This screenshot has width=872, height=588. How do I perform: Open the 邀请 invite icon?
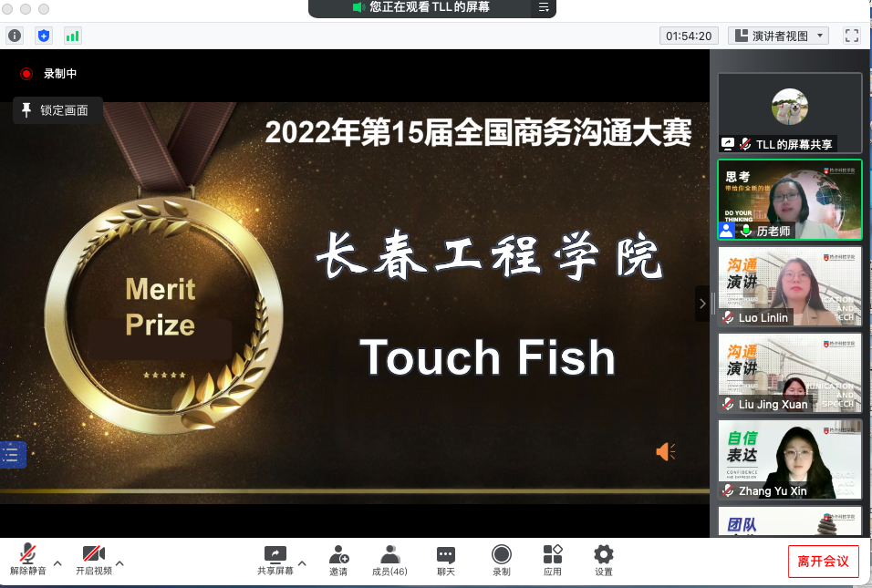coord(338,560)
